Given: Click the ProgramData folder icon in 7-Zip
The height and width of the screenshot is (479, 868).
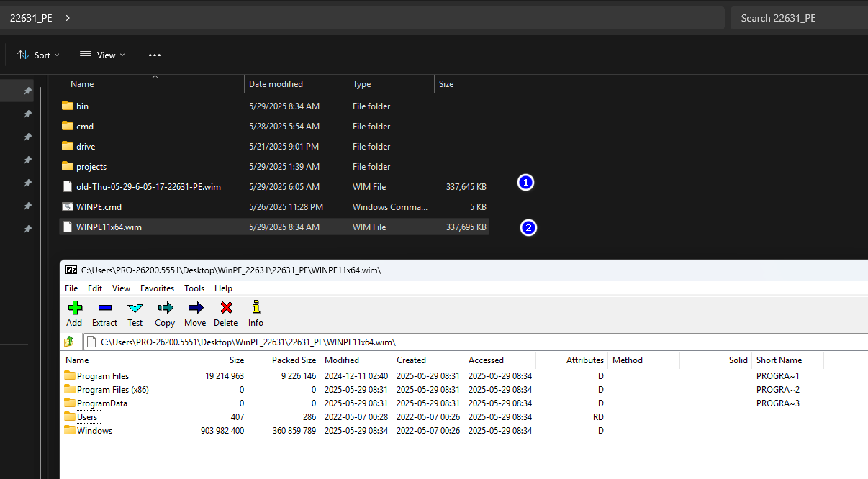Looking at the screenshot, I should point(70,403).
